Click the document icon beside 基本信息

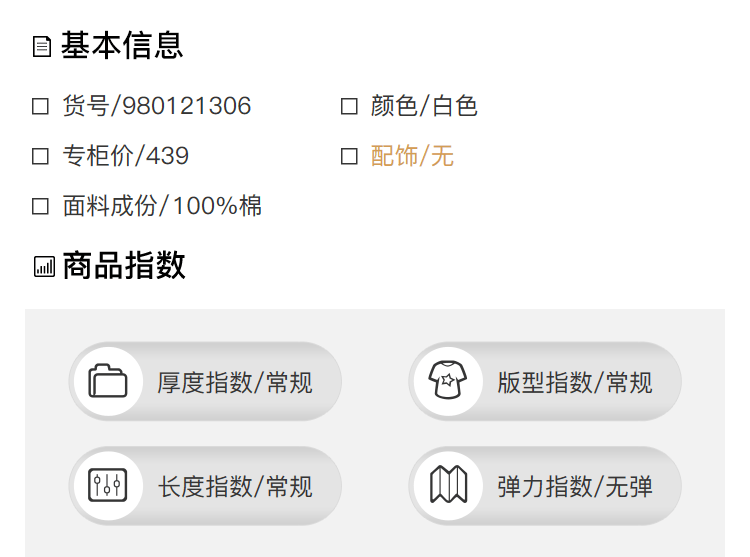click(x=42, y=47)
